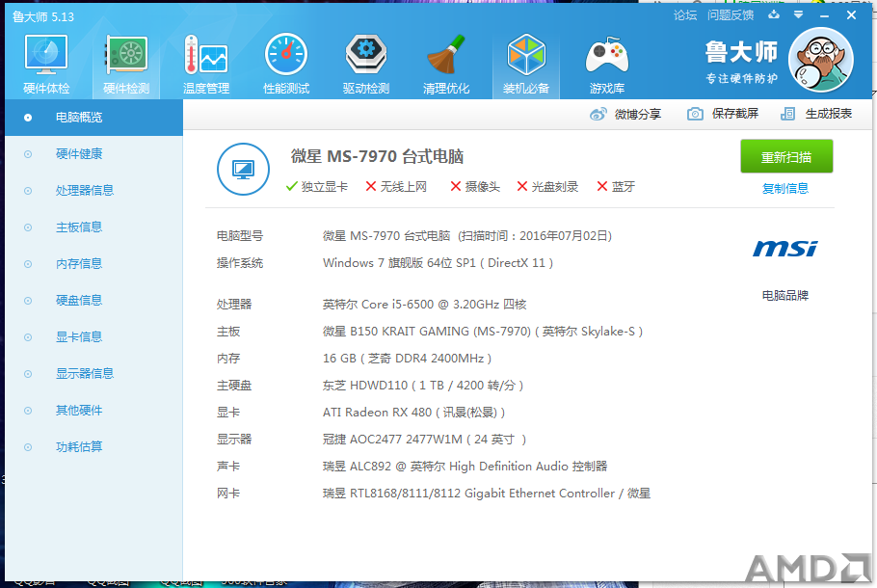Share via 微博分享
Image resolution: width=877 pixels, height=588 pixels.
(625, 114)
